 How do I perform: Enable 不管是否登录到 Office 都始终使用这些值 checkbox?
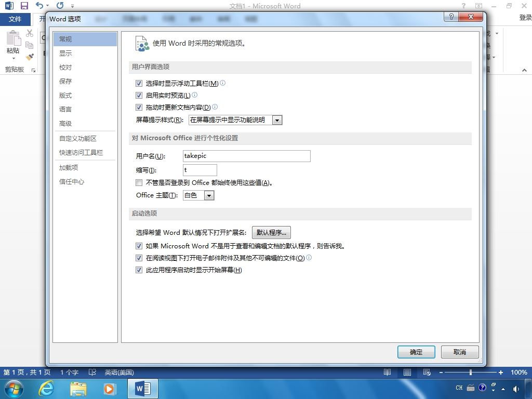pyautogui.click(x=139, y=183)
